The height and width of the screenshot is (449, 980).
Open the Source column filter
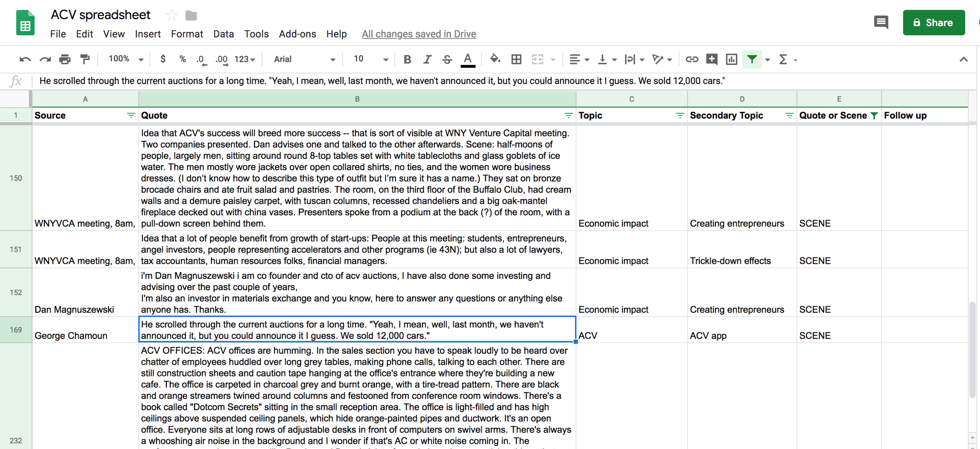[x=131, y=115]
